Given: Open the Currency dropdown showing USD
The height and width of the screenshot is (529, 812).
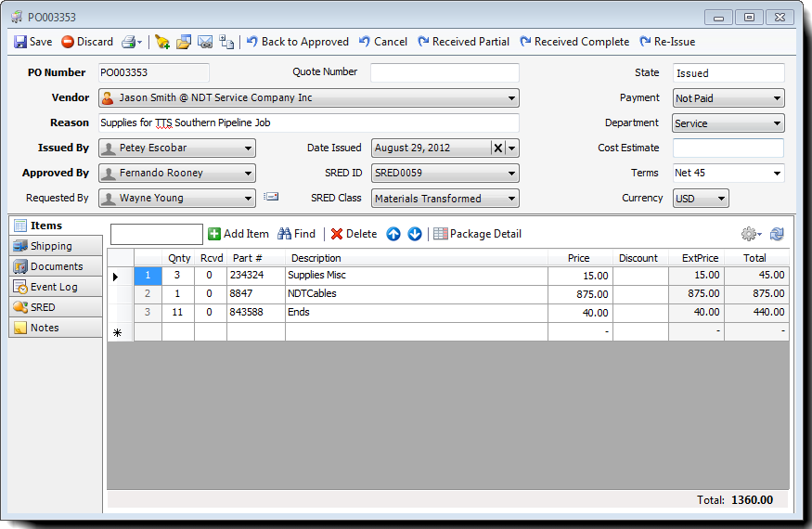Looking at the screenshot, I should [x=701, y=199].
